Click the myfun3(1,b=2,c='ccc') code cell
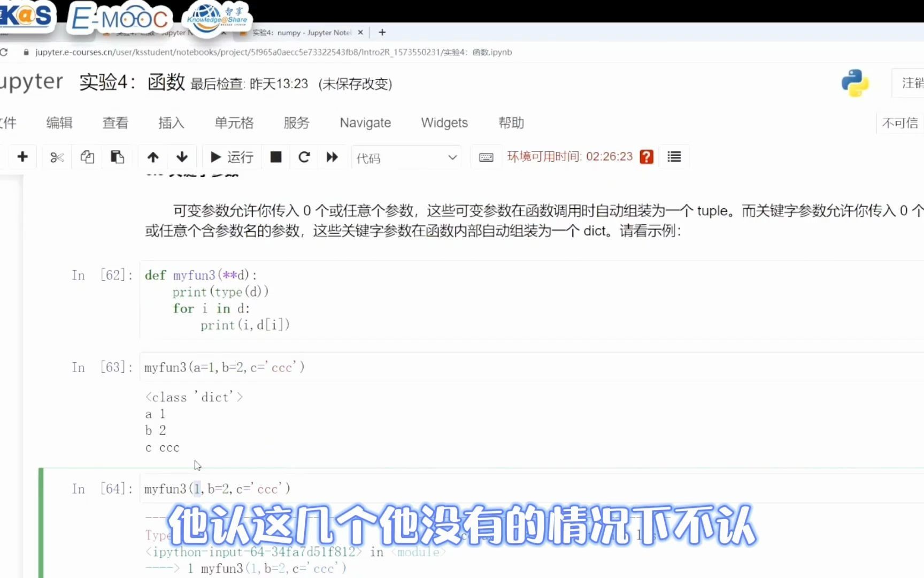Screen dimensions: 924x578 [532, 489]
